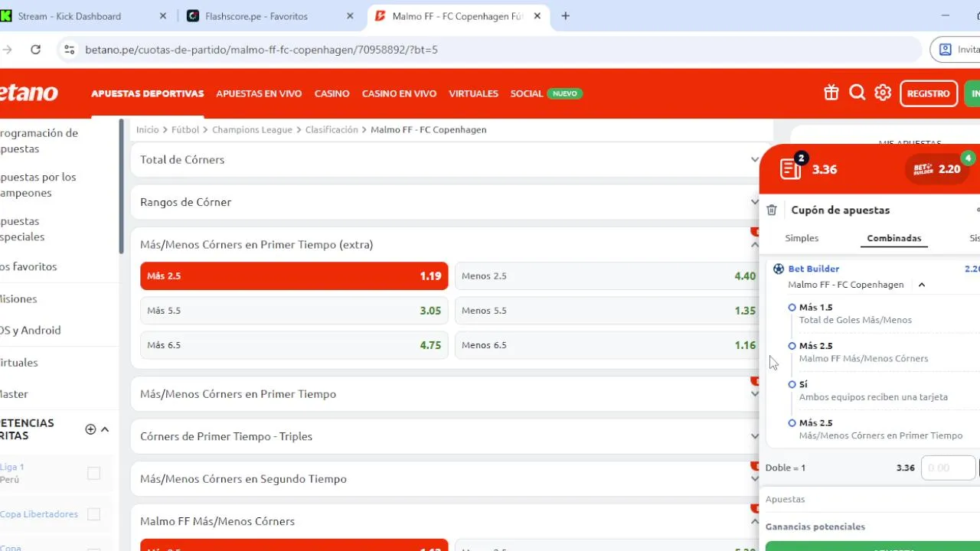Go to Inicio breadcrumb
The height and width of the screenshot is (551, 980).
coord(148,129)
